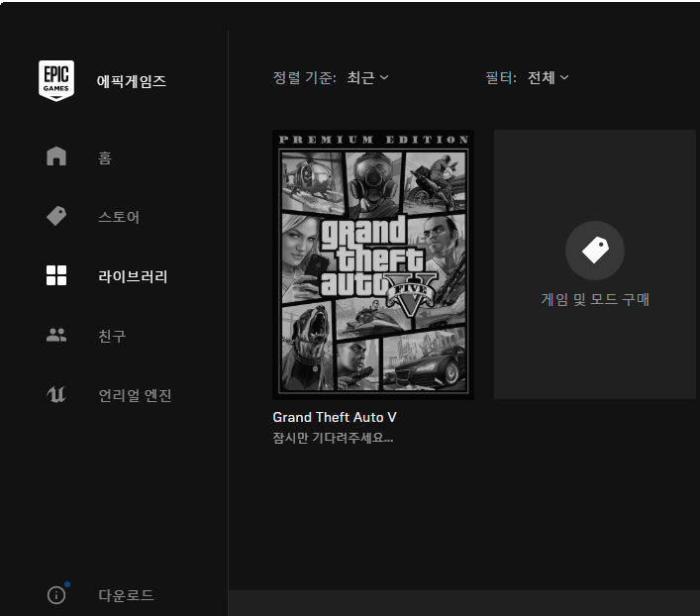The width and height of the screenshot is (700, 616).
Task: Click the 필터: label
Action: tap(501, 77)
